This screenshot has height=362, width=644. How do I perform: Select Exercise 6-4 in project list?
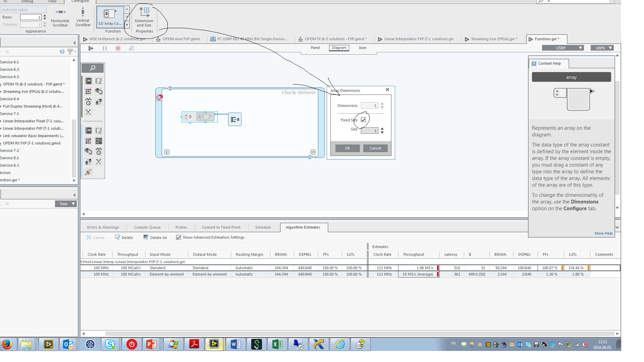pyautogui.click(x=9, y=99)
